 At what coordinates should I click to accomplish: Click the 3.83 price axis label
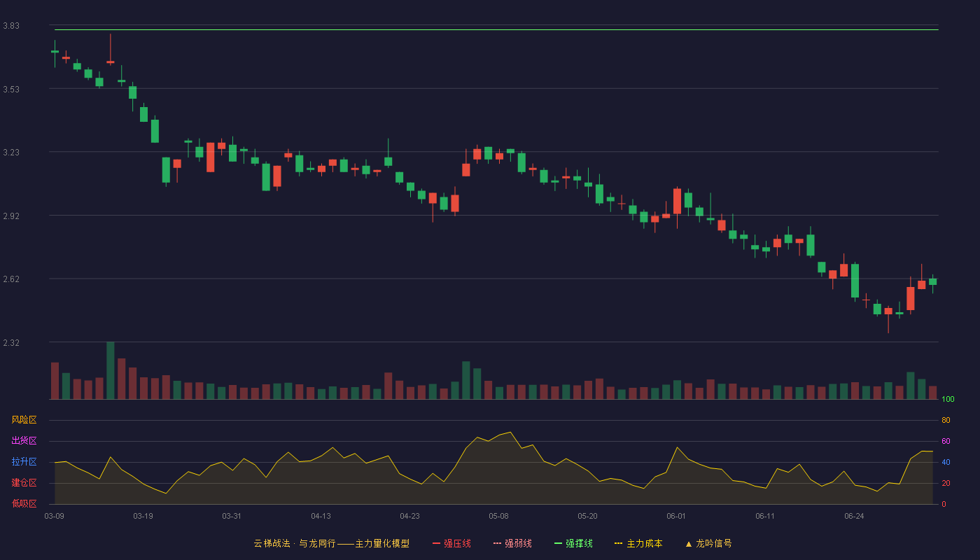[x=11, y=26]
